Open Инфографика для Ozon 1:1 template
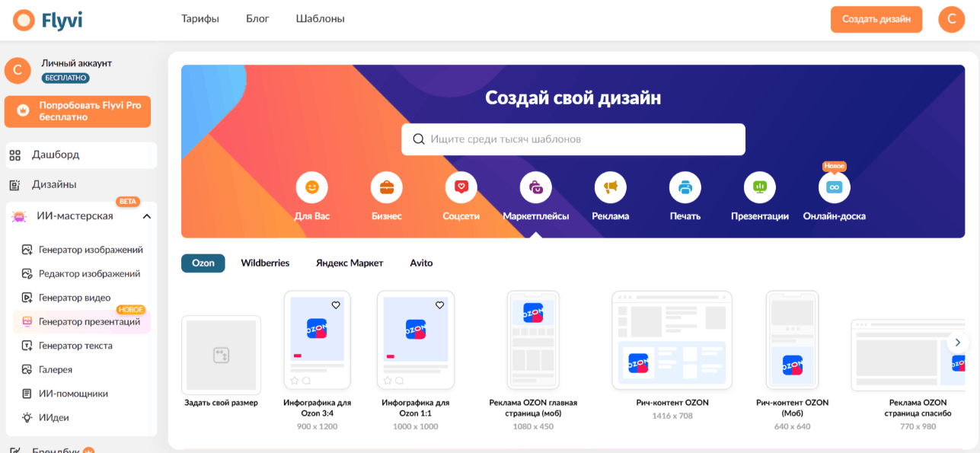This screenshot has height=453, width=980. click(416, 340)
